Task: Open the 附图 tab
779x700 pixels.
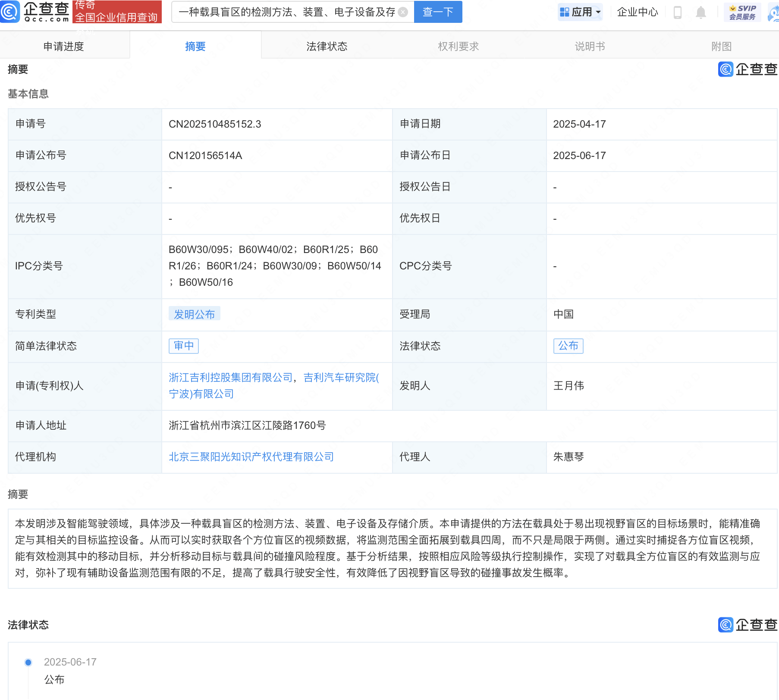Action: (x=722, y=46)
